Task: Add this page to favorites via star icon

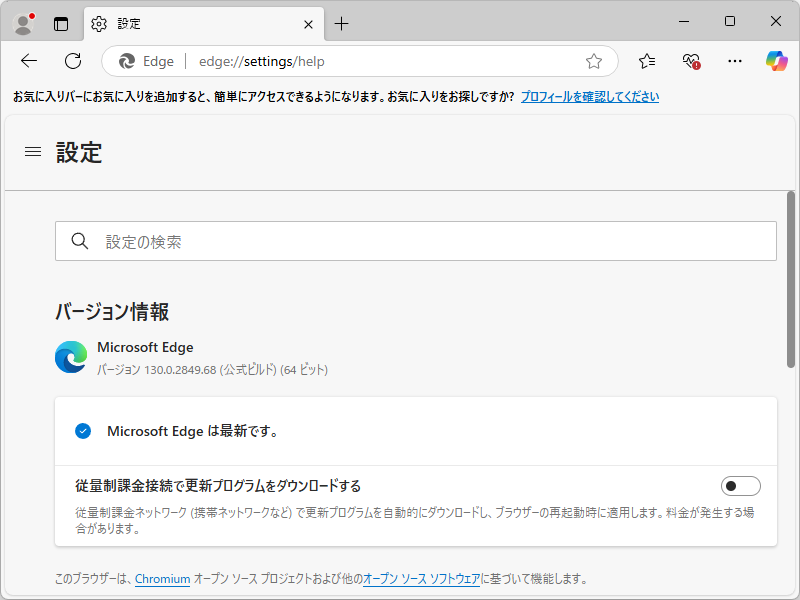Action: point(595,61)
